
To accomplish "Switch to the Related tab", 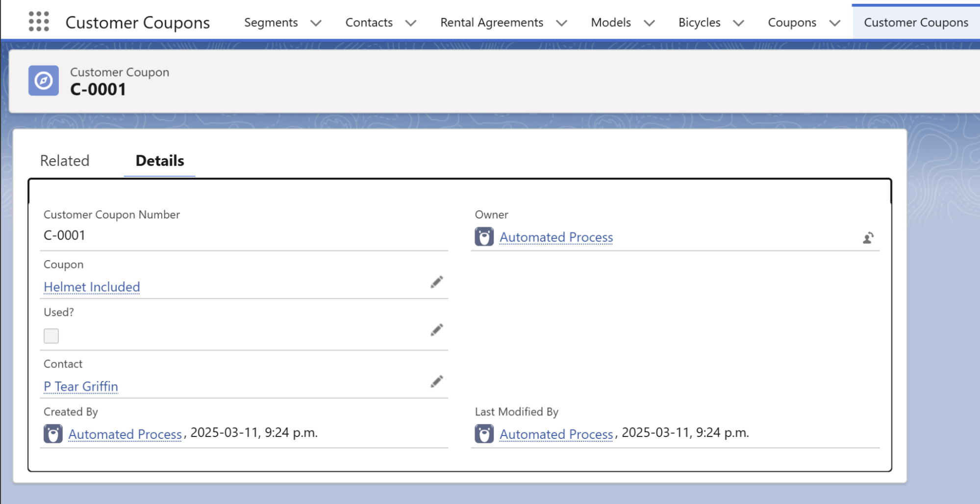I will tap(65, 161).
